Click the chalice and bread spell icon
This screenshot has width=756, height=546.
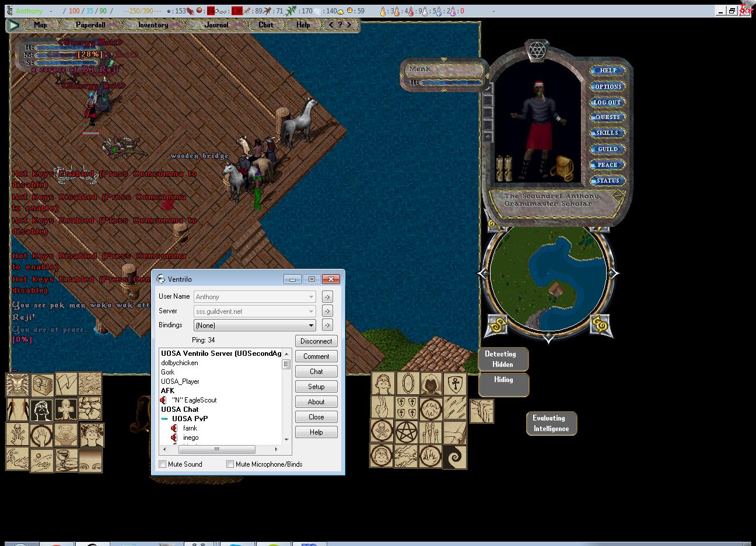coord(66,460)
